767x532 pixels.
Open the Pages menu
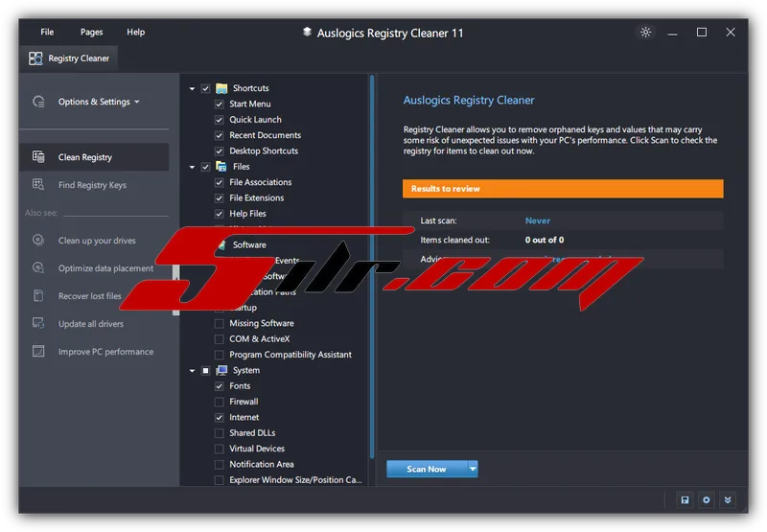(91, 33)
